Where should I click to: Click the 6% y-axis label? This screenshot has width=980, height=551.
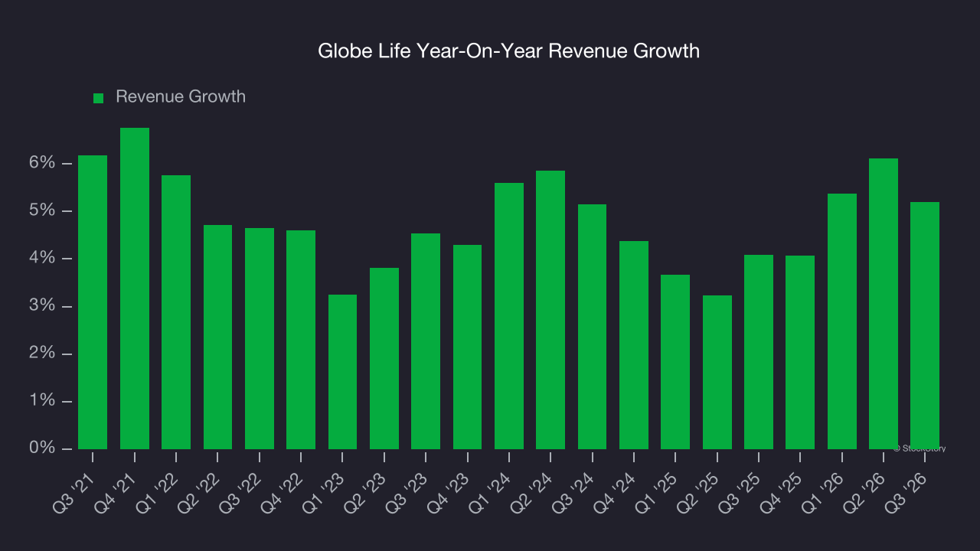pos(43,163)
